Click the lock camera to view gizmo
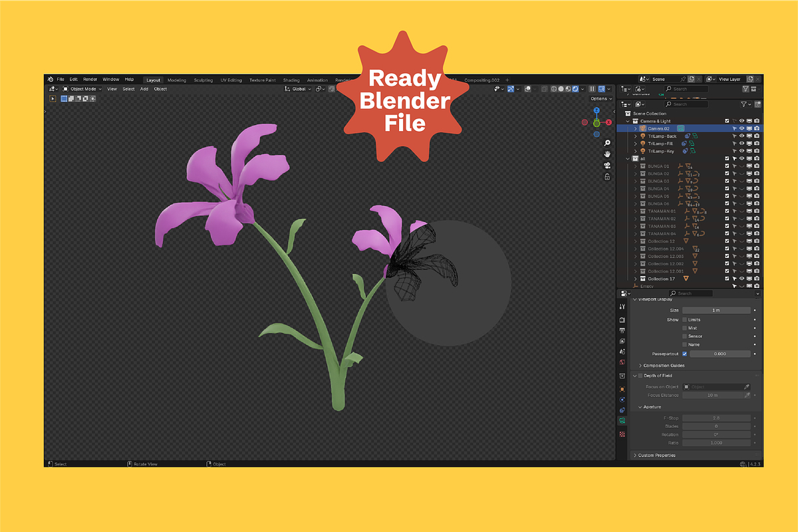798x532 pixels. 607,177
